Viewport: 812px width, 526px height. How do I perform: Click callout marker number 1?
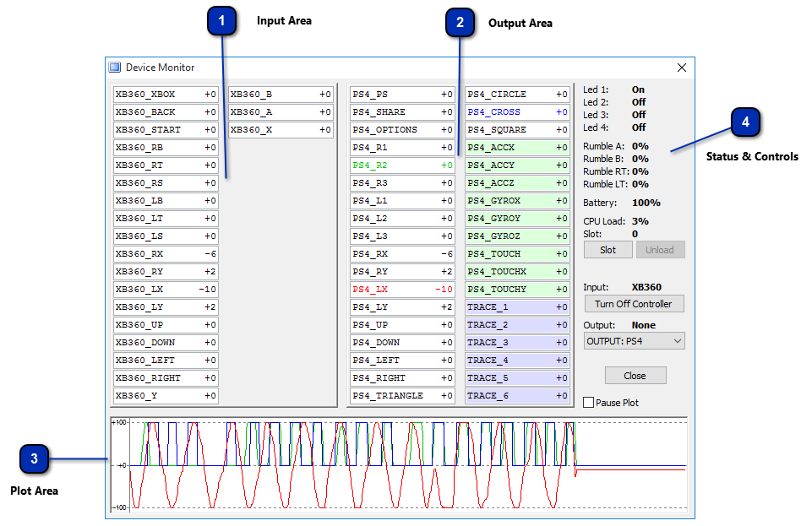(x=221, y=21)
